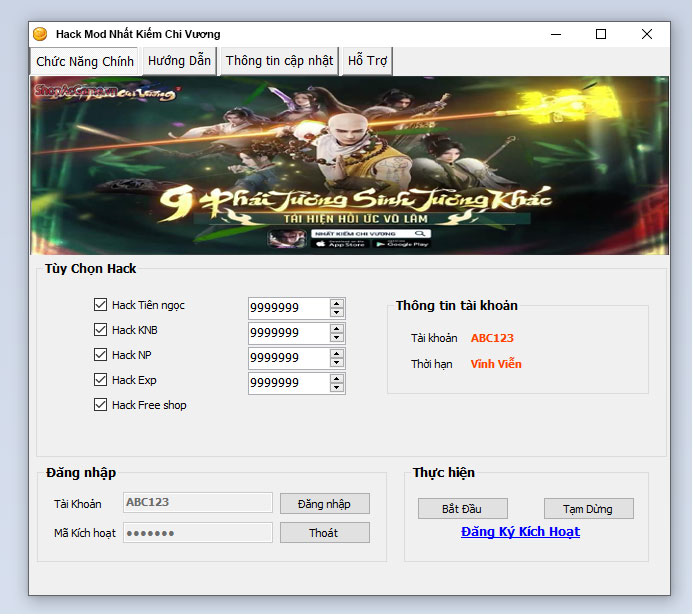Close the Hack Mod window
Screen dimensions: 693x616
pyautogui.click(x=647, y=34)
